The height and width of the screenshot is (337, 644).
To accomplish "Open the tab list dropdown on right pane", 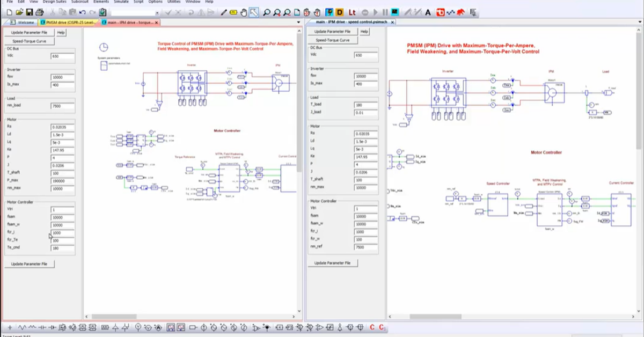I will 640,21.
